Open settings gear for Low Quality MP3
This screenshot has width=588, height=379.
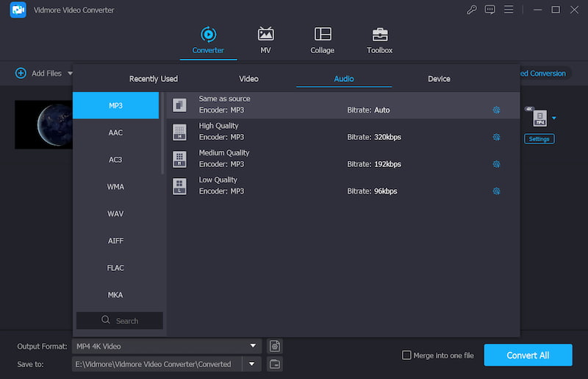point(496,191)
